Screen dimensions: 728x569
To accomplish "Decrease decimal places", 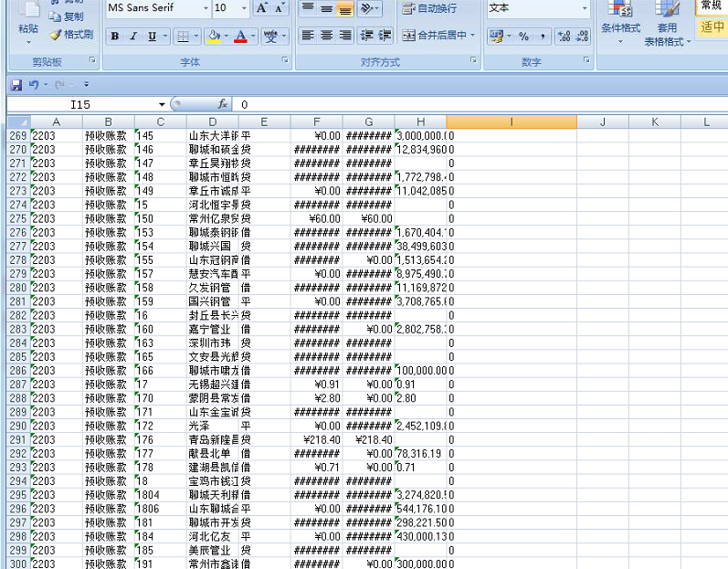I will (582, 37).
